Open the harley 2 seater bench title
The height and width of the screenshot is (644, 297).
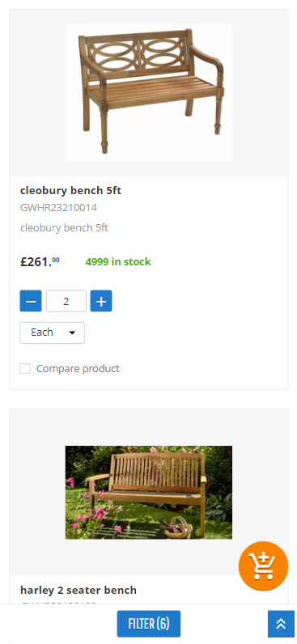pyautogui.click(x=78, y=590)
